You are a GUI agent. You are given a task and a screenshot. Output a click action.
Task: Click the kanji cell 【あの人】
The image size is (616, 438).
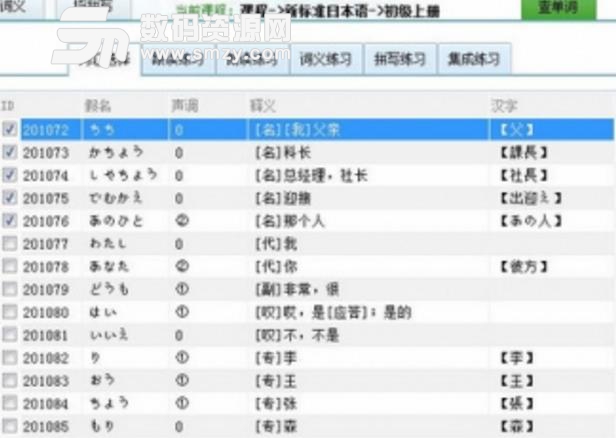click(x=531, y=221)
